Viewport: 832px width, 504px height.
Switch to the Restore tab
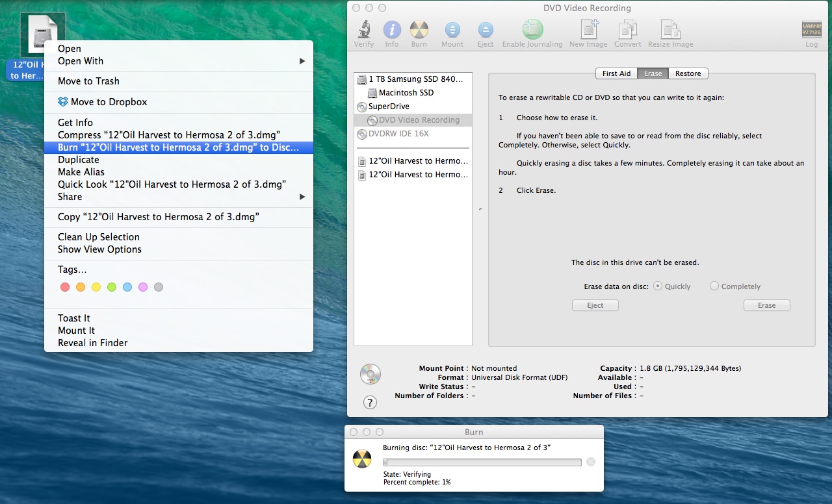click(x=688, y=73)
